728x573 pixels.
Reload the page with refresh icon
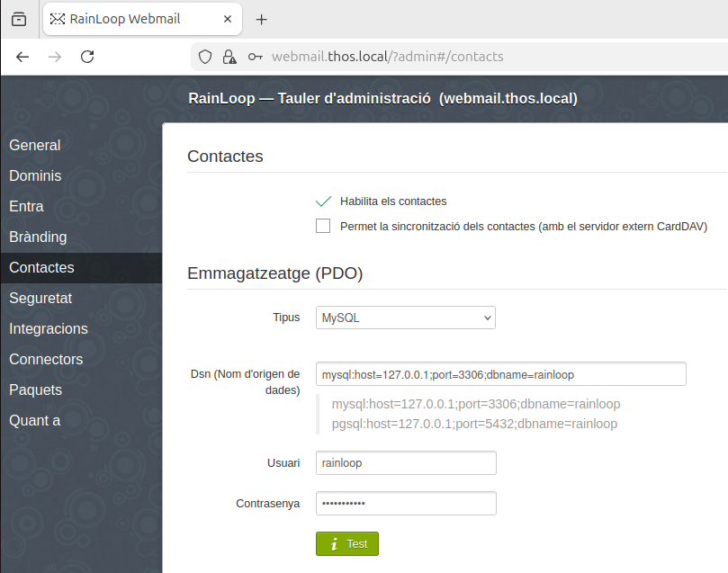tap(87, 57)
